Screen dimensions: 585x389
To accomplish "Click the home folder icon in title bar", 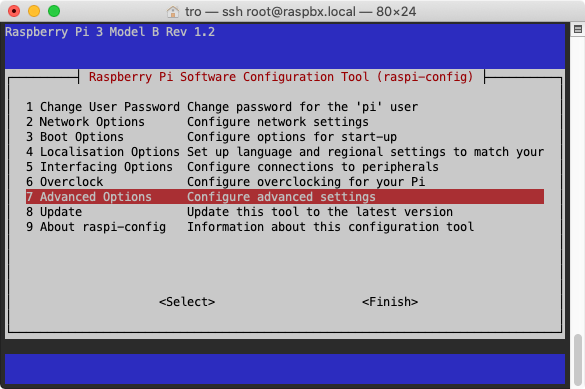I will [x=172, y=12].
